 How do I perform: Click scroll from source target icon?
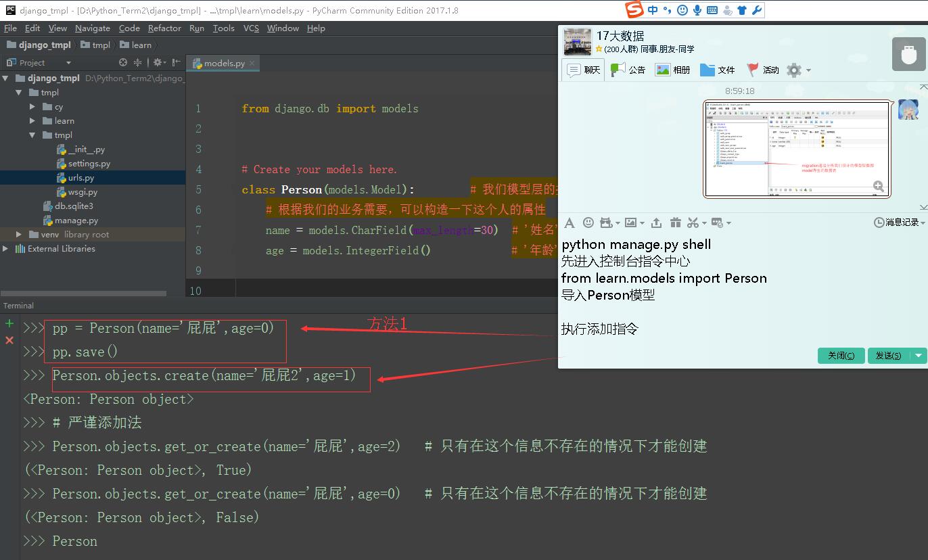123,62
